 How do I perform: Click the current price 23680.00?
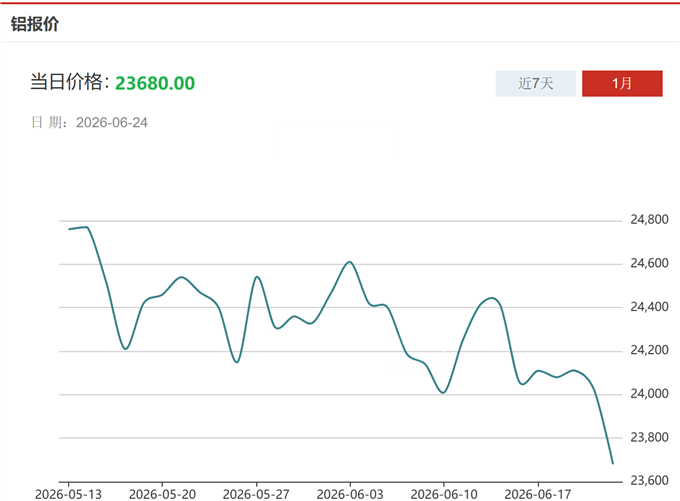(x=155, y=83)
